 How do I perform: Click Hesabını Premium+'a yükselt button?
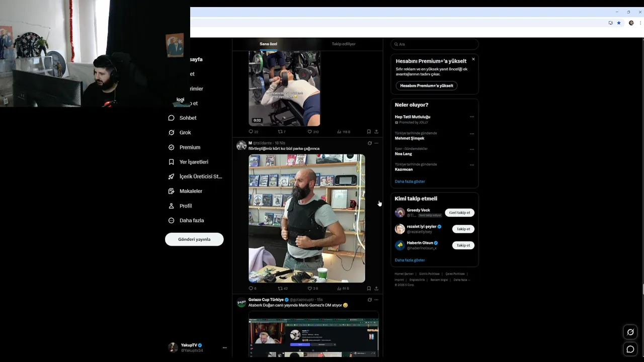[426, 85]
